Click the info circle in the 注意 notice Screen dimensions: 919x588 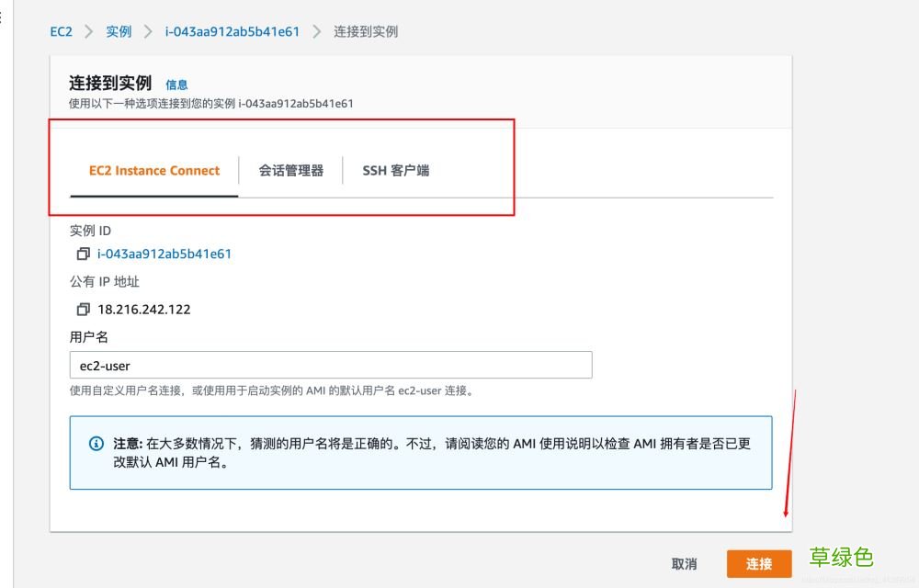pos(96,443)
